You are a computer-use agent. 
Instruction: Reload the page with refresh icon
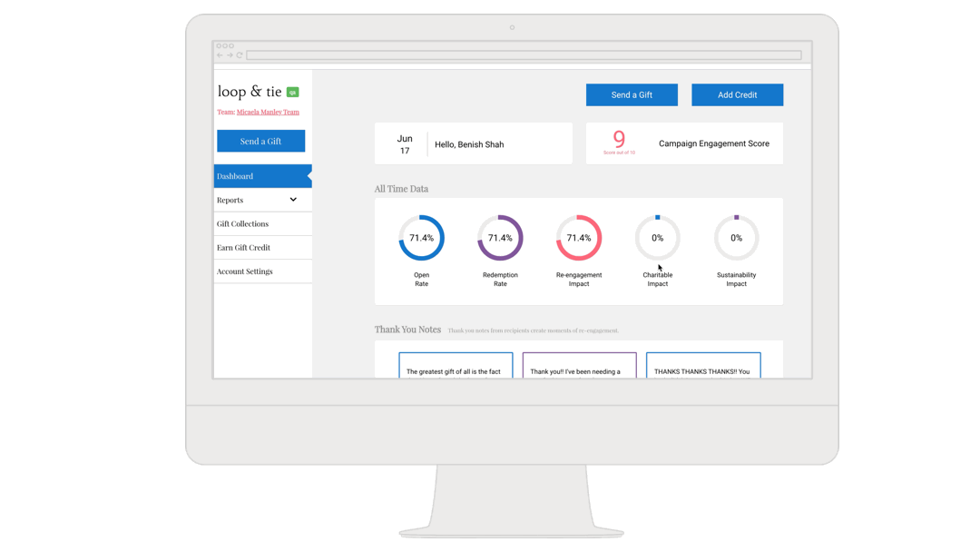pyautogui.click(x=240, y=55)
